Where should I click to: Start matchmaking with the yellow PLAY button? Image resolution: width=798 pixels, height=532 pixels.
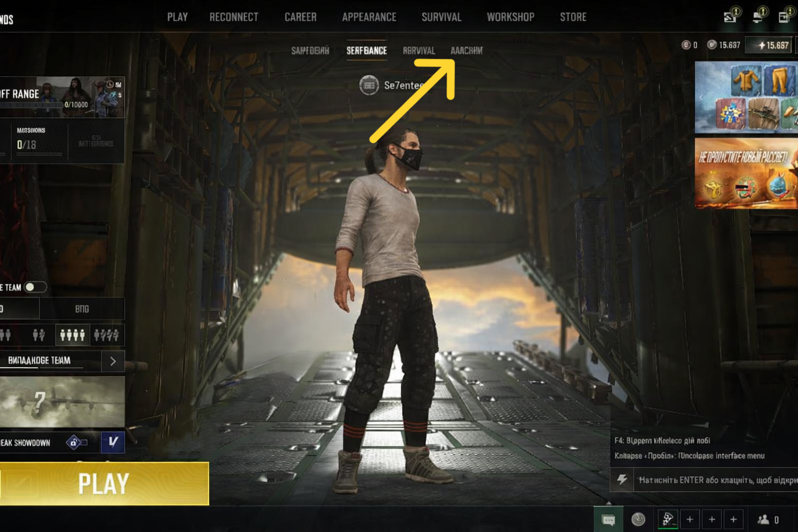tap(104, 484)
